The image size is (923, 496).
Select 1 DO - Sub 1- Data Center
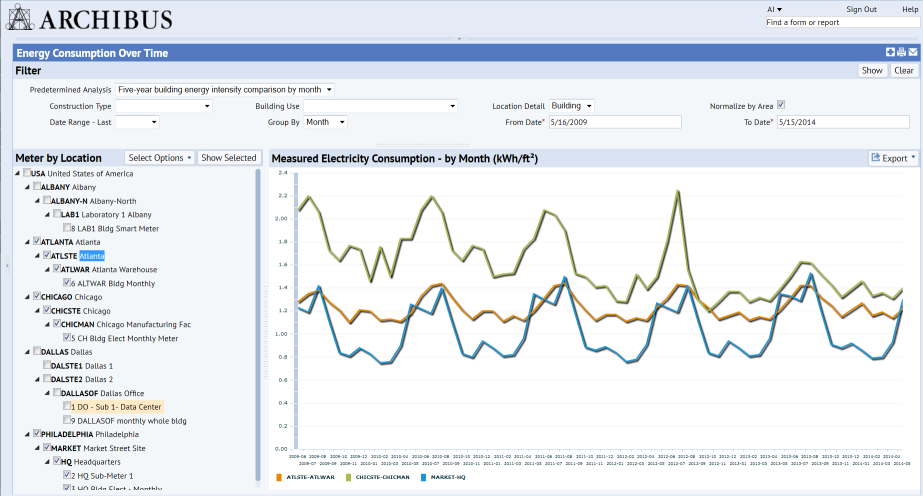(x=116, y=407)
